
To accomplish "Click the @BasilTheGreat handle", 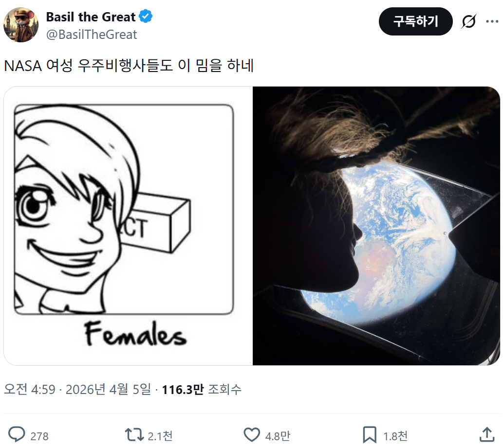I will (x=92, y=35).
